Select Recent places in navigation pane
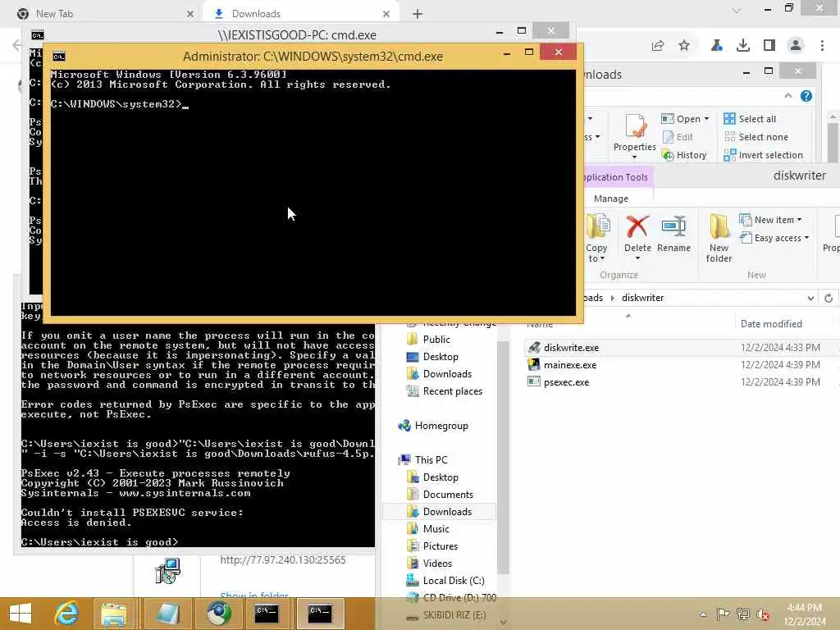Image resolution: width=840 pixels, height=630 pixels. click(452, 391)
